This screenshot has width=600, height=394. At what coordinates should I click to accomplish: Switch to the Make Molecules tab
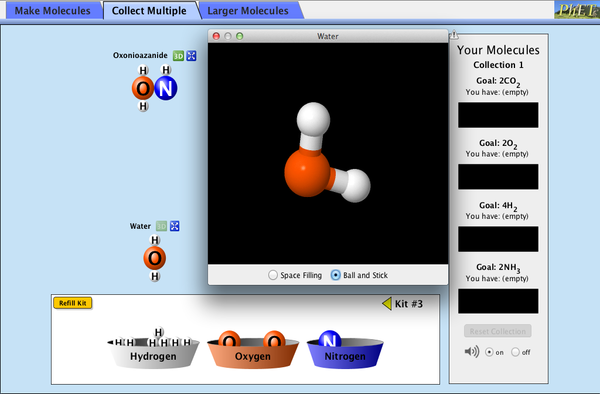[52, 11]
